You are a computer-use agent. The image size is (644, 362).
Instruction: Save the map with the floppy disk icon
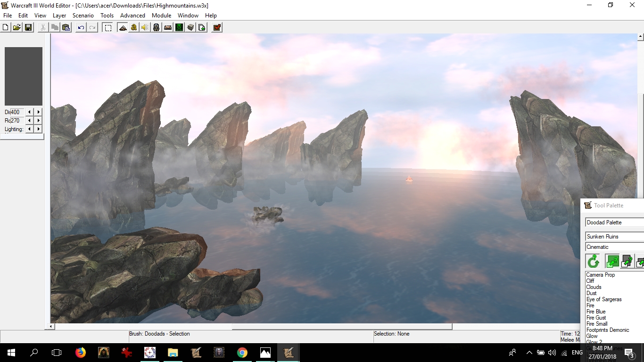click(x=28, y=27)
